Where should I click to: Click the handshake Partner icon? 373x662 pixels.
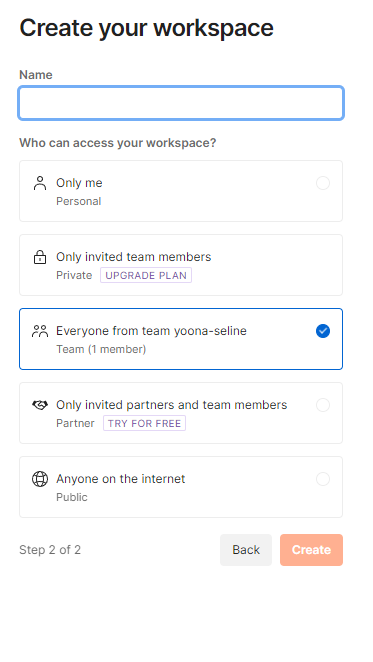[x=40, y=405]
